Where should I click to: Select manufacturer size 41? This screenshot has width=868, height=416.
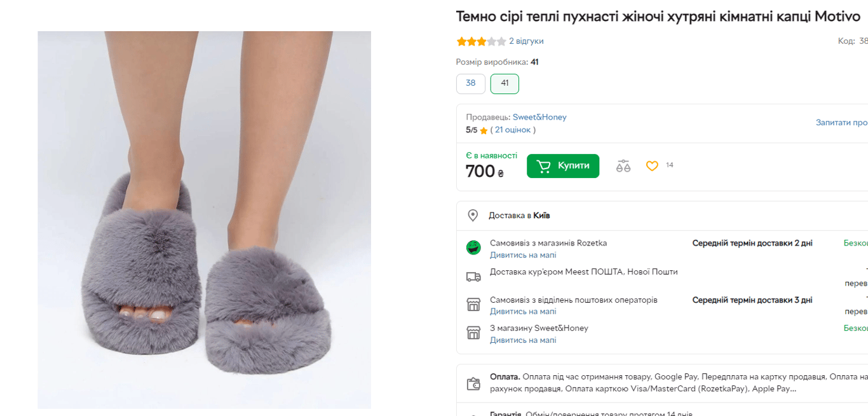tap(505, 83)
